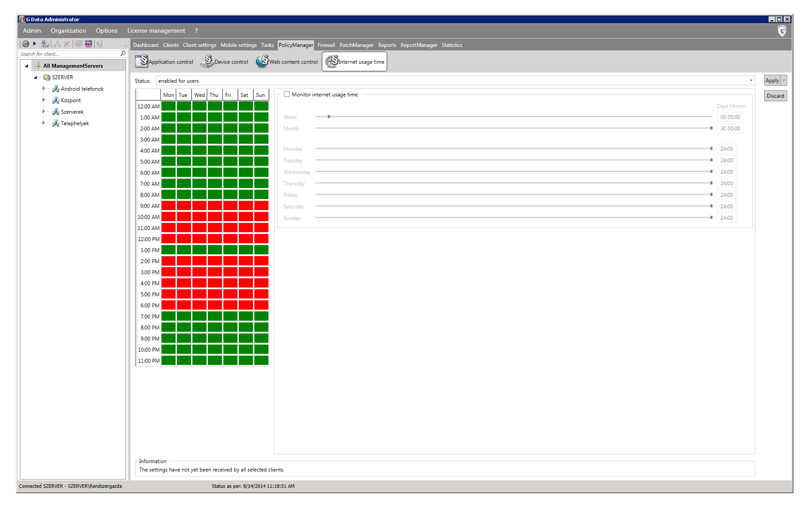Viewport: 812px width, 506px height.
Task: Open the Options menu
Action: click(107, 31)
